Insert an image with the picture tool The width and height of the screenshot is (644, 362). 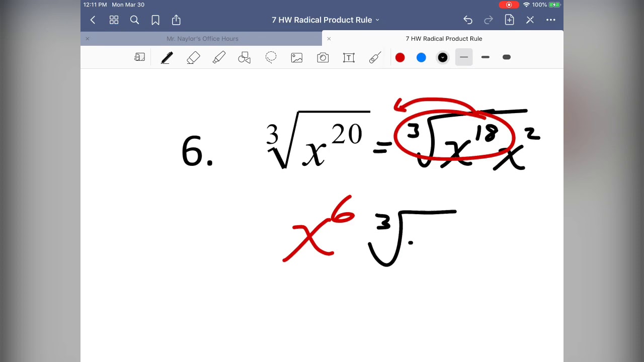297,57
